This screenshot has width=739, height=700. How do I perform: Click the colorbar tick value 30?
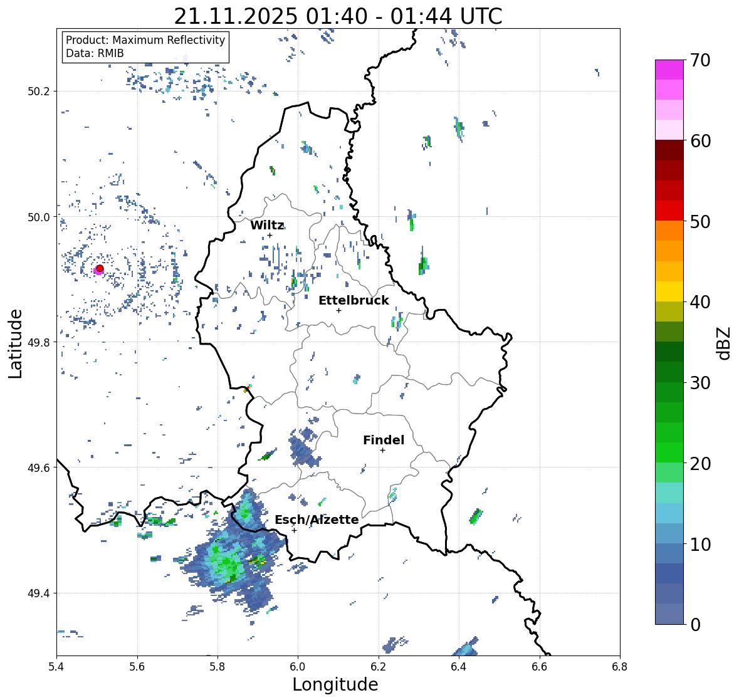tap(700, 383)
